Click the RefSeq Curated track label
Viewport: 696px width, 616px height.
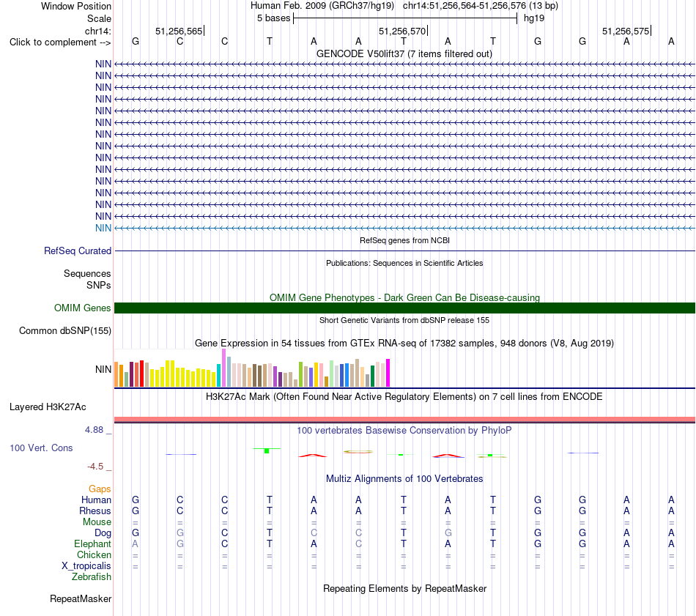click(x=77, y=251)
